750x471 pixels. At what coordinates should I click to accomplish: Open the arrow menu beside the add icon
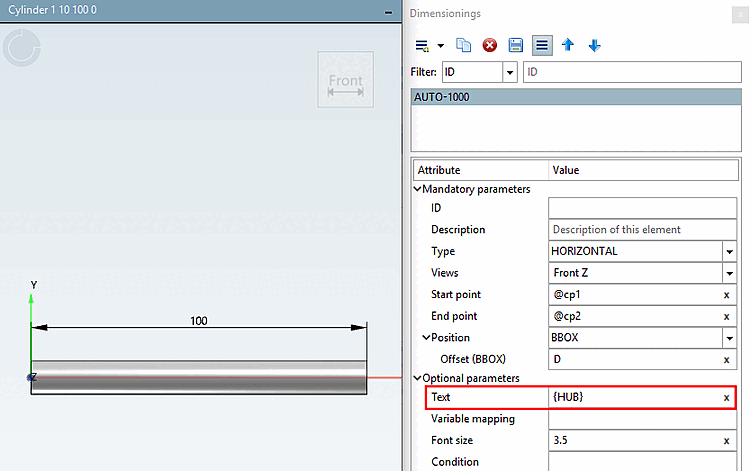441,46
